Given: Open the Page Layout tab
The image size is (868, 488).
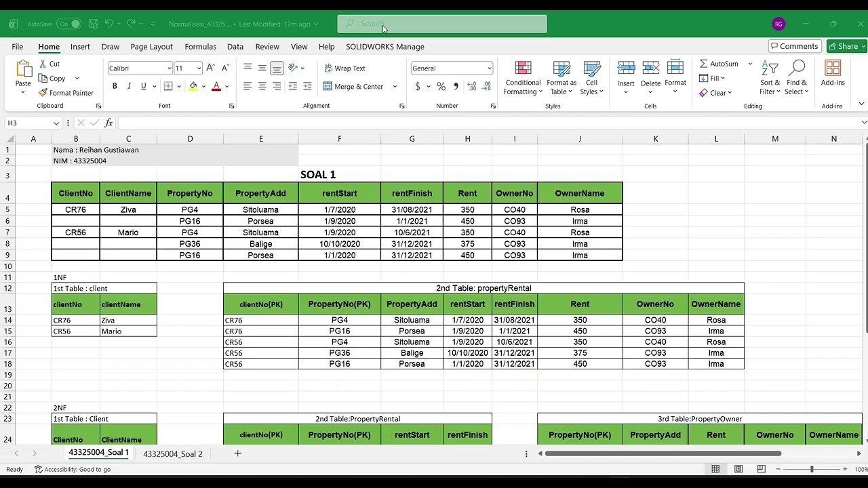Looking at the screenshot, I should (x=152, y=47).
